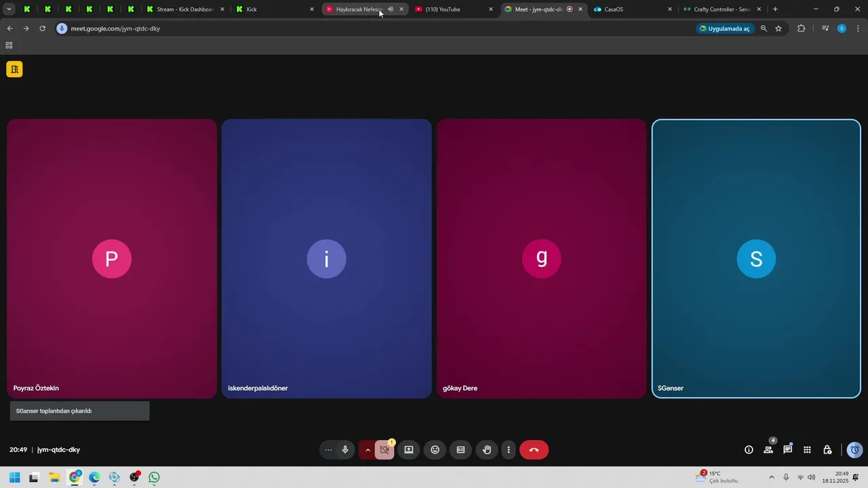This screenshot has width=868, height=488.
Task: Reload the Meet page
Action: 42,28
